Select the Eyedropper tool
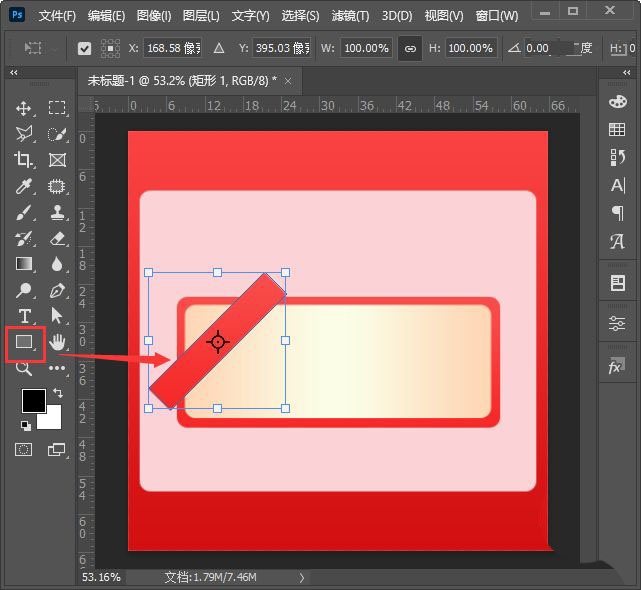 point(24,186)
